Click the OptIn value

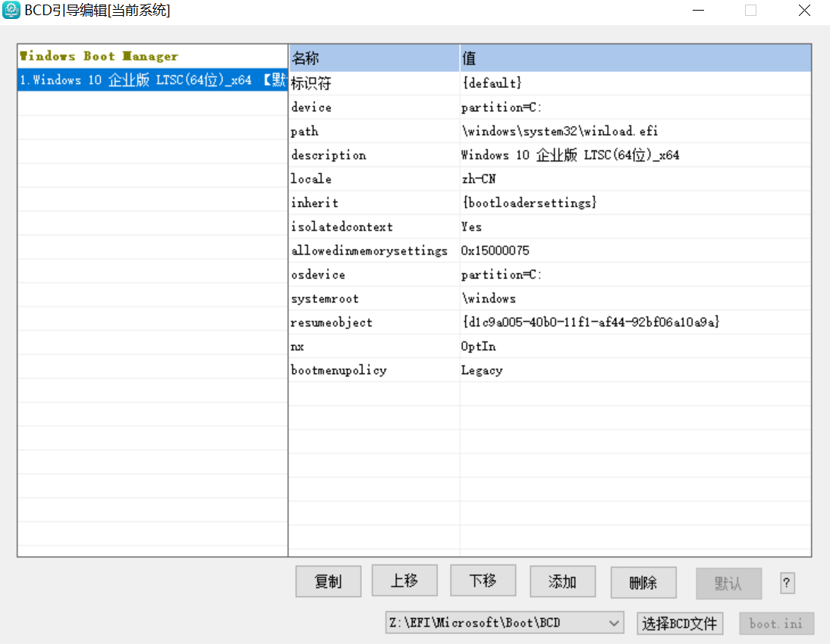point(479,347)
